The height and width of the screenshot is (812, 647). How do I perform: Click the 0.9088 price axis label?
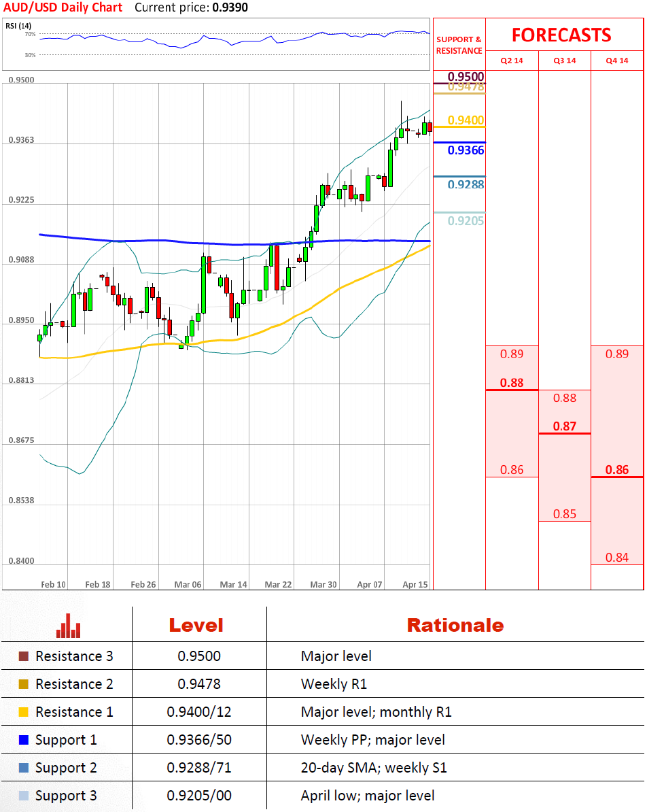[x=21, y=260]
